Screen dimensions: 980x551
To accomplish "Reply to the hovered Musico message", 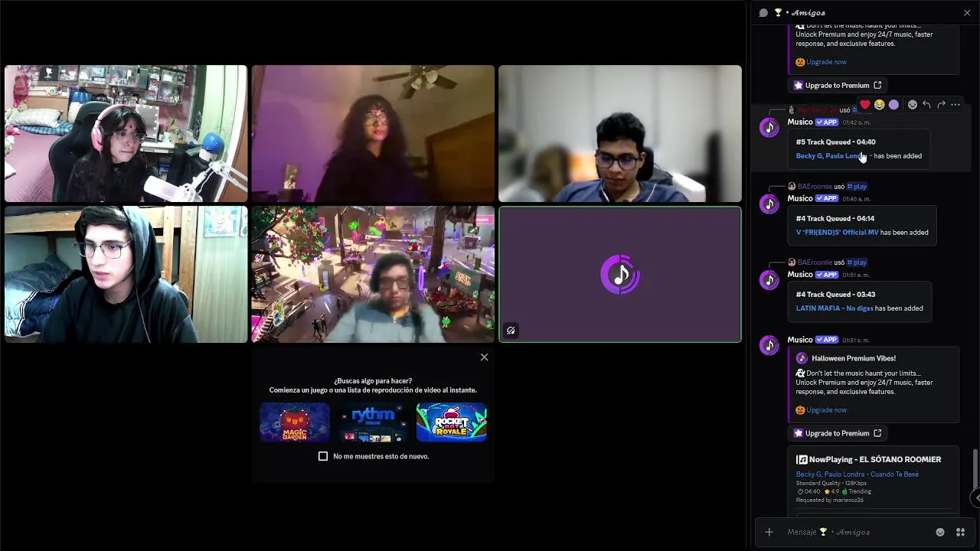I will (x=926, y=105).
